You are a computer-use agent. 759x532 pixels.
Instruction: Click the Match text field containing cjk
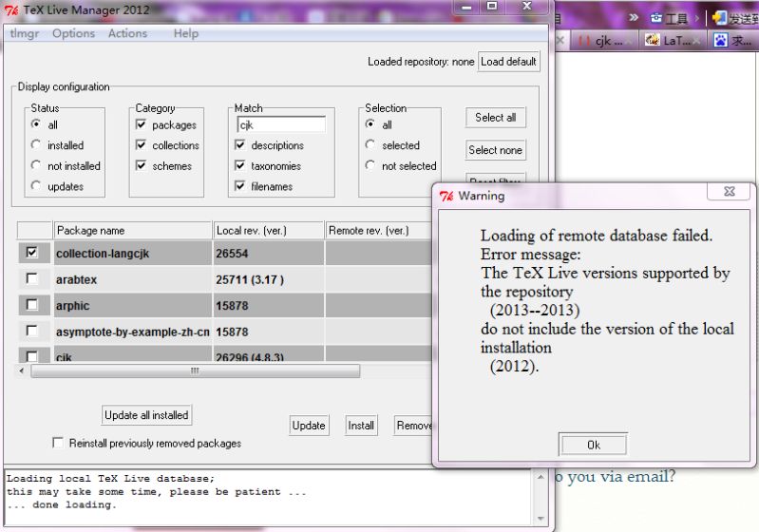[281, 124]
